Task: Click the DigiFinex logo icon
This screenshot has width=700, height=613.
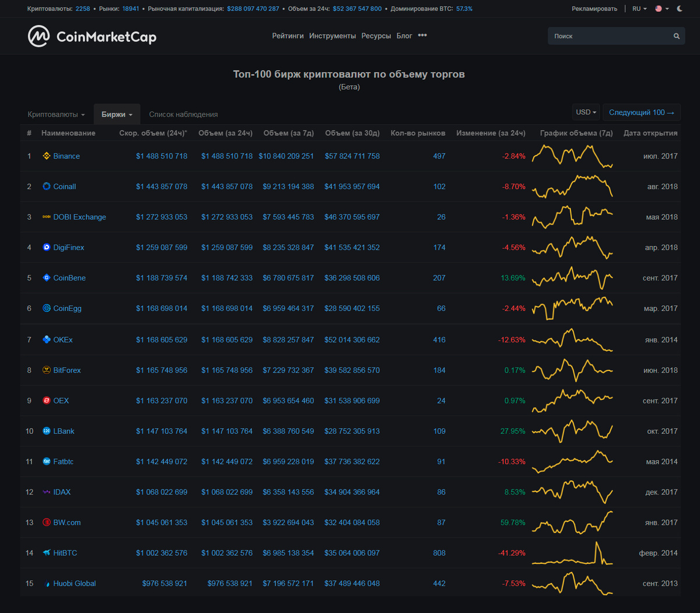Action: [x=47, y=247]
